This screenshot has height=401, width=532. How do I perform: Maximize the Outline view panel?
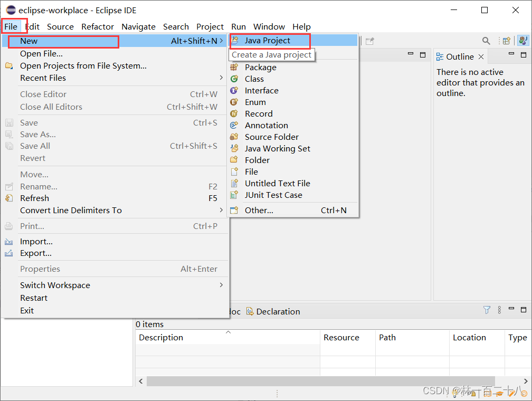[x=524, y=55]
